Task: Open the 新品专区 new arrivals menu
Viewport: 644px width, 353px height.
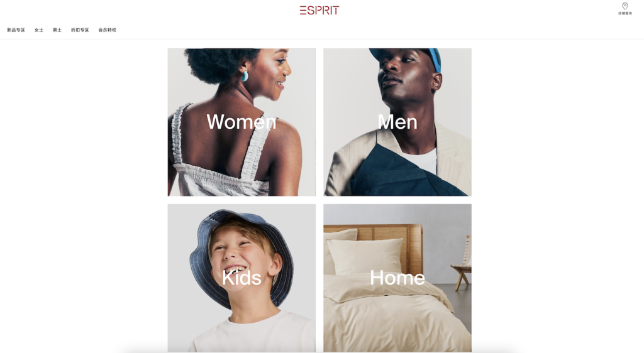Action: [16, 30]
